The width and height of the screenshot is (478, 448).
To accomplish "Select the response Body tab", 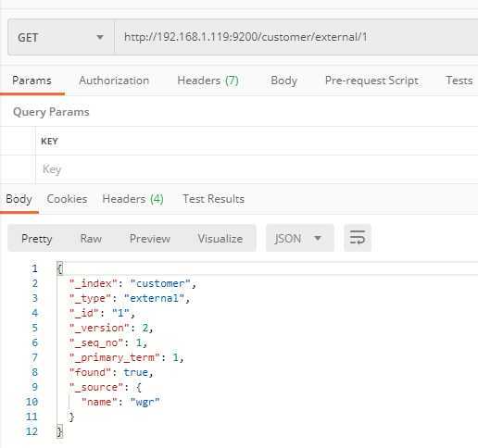I will pyautogui.click(x=19, y=199).
